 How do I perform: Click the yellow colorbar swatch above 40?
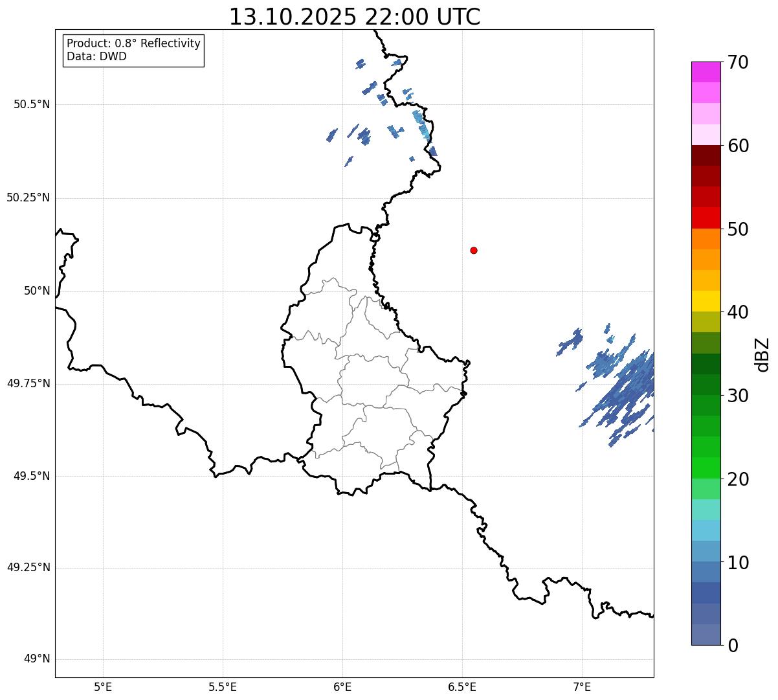[706, 301]
